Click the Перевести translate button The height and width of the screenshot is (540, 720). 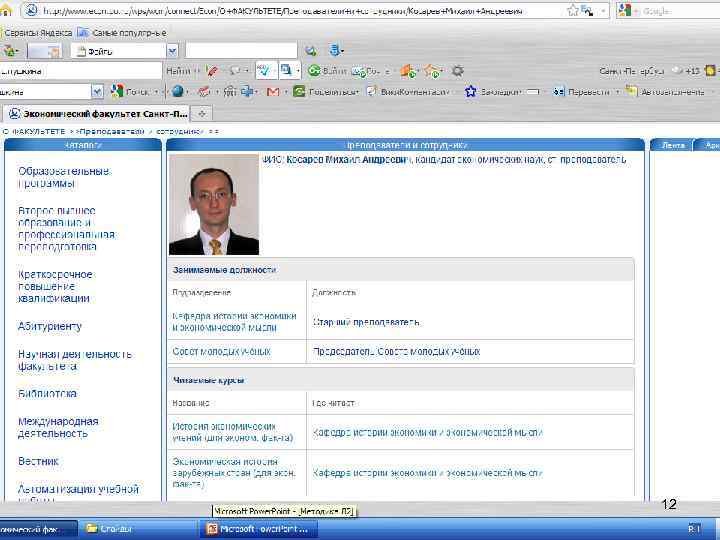coord(582,92)
